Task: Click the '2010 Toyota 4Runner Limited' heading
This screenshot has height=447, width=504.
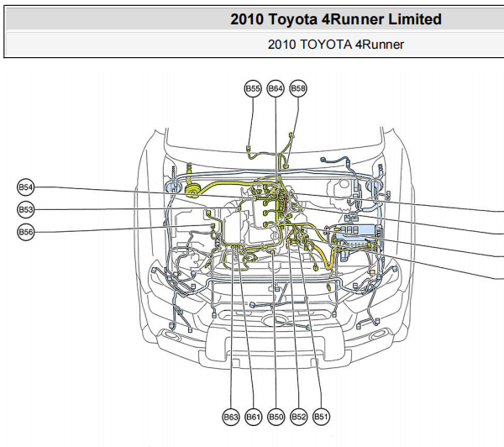Action: (x=335, y=19)
